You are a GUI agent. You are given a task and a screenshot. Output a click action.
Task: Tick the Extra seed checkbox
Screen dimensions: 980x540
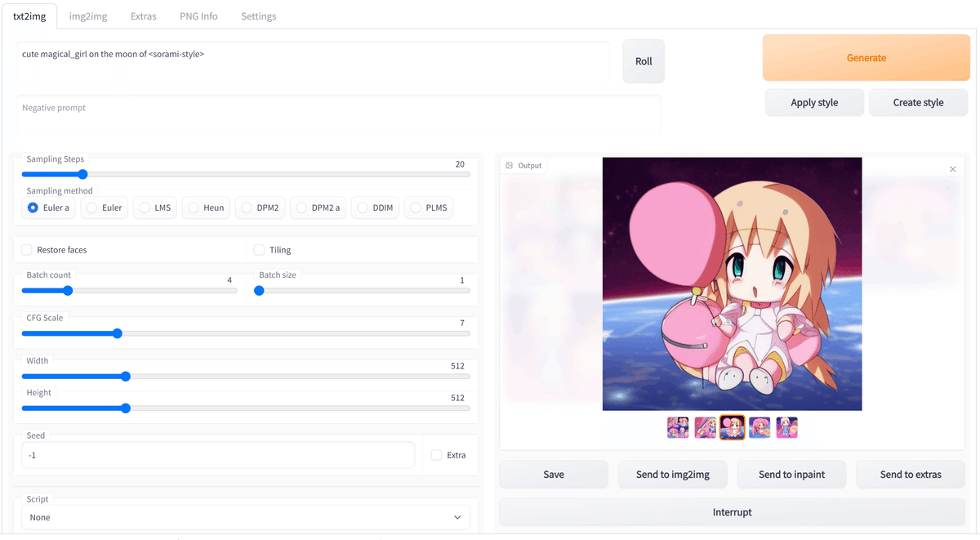pos(437,455)
